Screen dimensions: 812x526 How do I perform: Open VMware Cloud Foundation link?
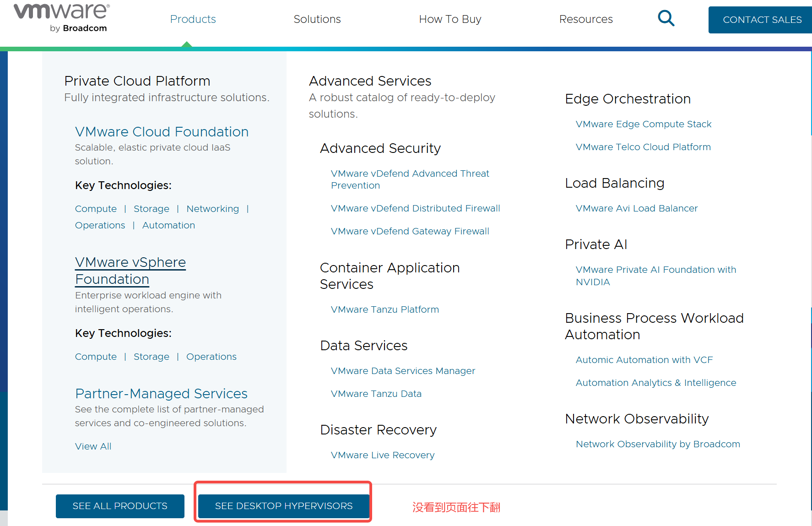[162, 132]
